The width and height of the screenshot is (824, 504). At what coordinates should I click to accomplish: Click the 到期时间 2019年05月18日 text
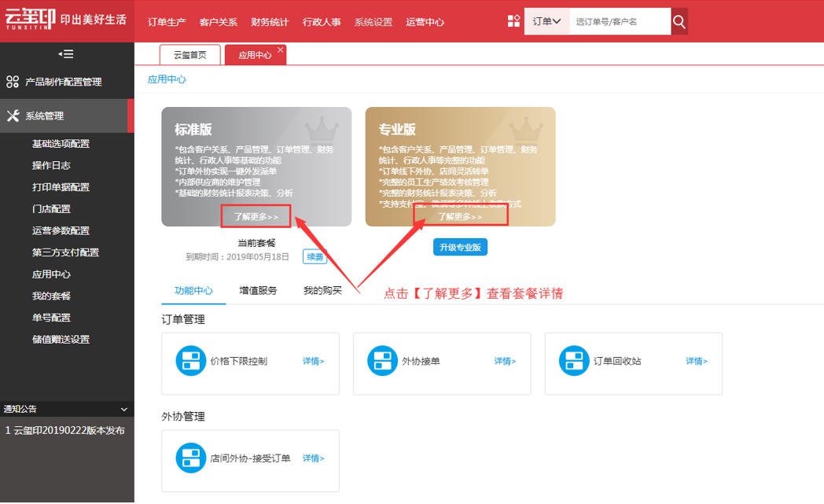(x=237, y=257)
